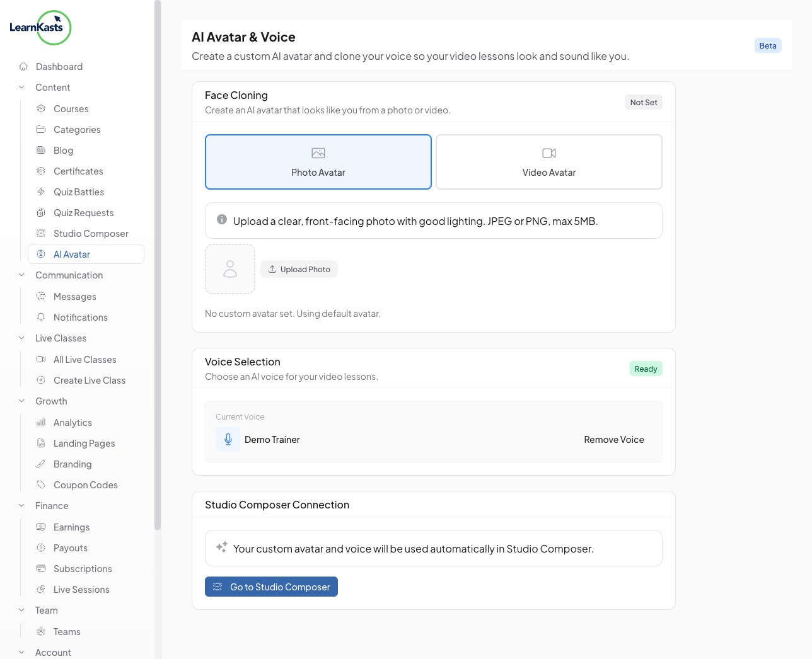Click the Analytics bar chart icon
Screen dimensions: 812x659
coord(41,423)
